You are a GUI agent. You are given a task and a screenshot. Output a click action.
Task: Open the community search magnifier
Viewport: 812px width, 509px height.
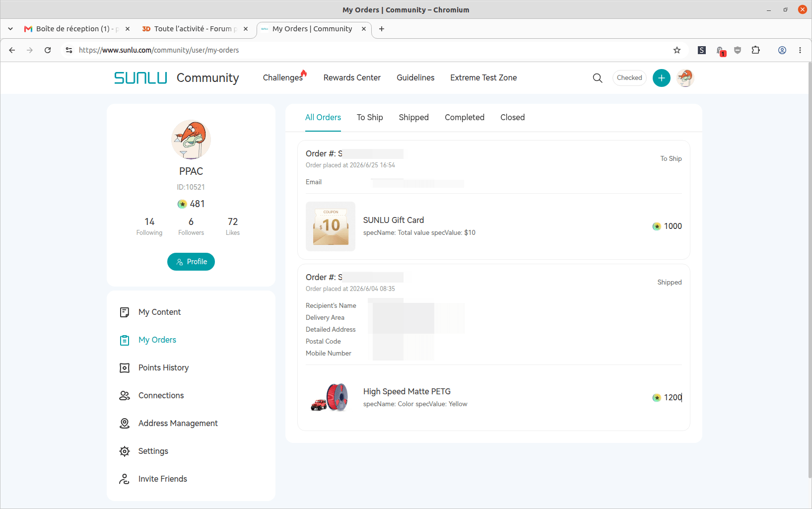598,78
